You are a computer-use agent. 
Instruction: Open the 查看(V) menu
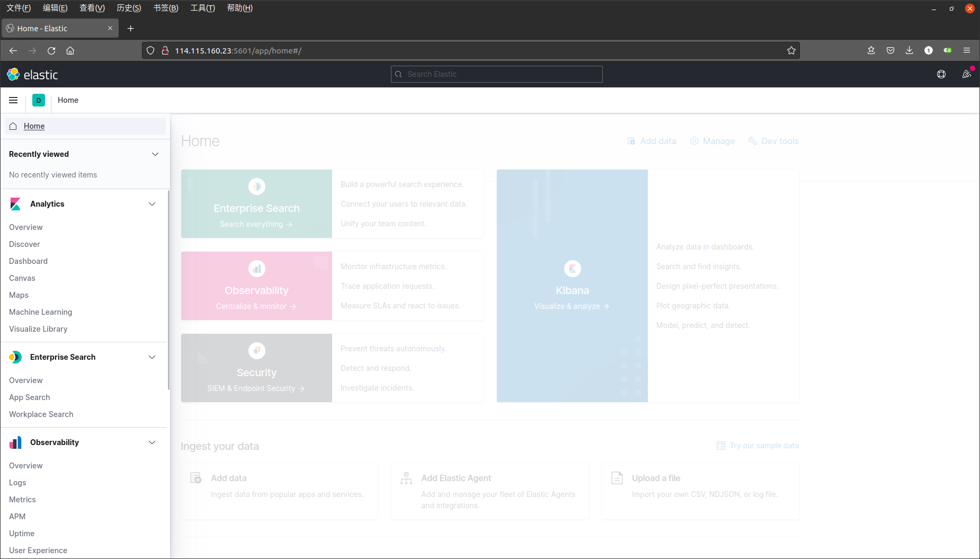coord(92,8)
